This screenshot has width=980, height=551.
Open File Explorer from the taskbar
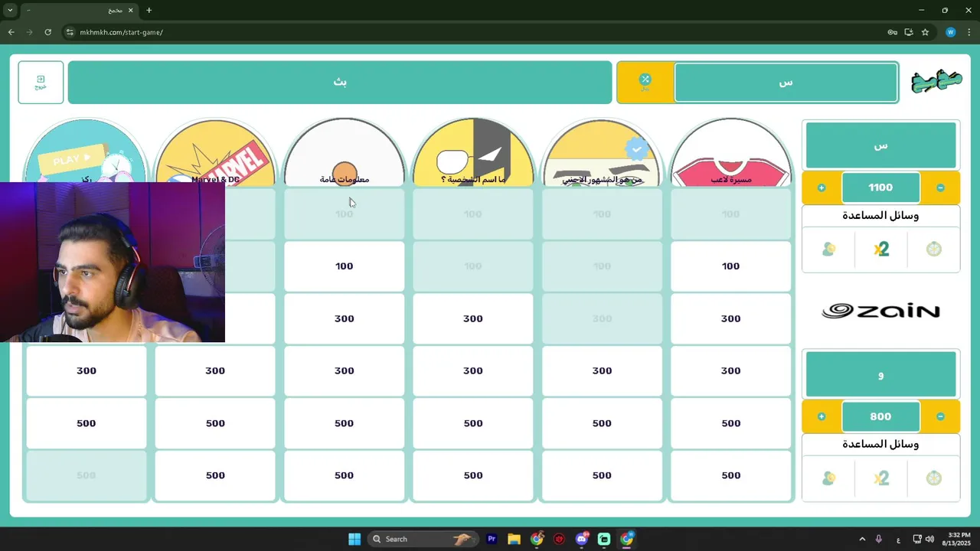point(514,539)
